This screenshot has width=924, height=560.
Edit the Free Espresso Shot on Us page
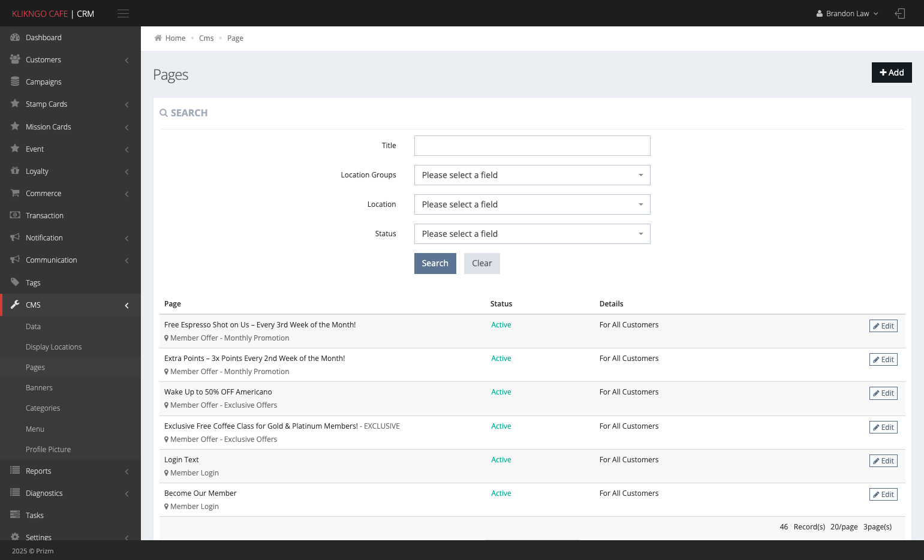(883, 326)
